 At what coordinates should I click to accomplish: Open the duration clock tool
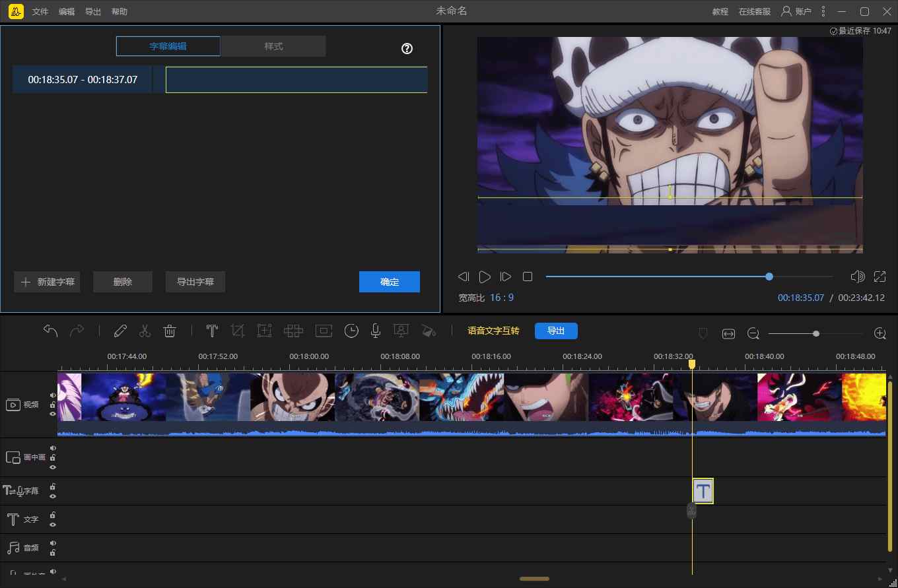coord(351,331)
